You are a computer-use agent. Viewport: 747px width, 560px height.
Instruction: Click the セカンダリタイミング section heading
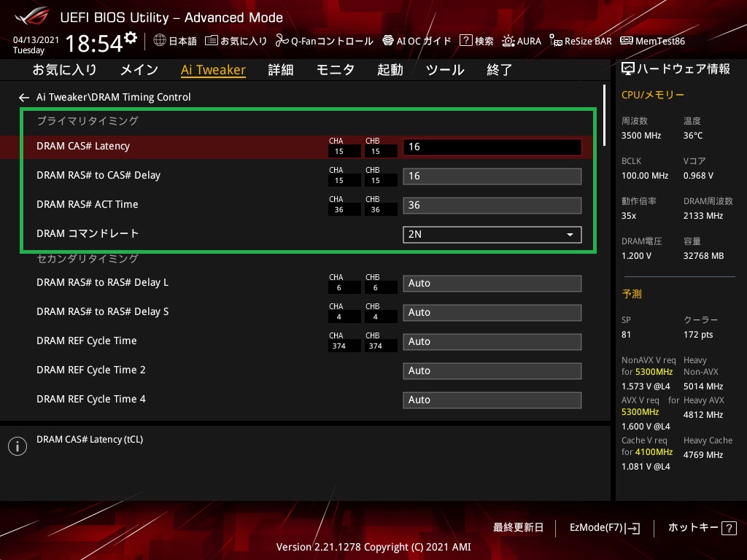88,259
